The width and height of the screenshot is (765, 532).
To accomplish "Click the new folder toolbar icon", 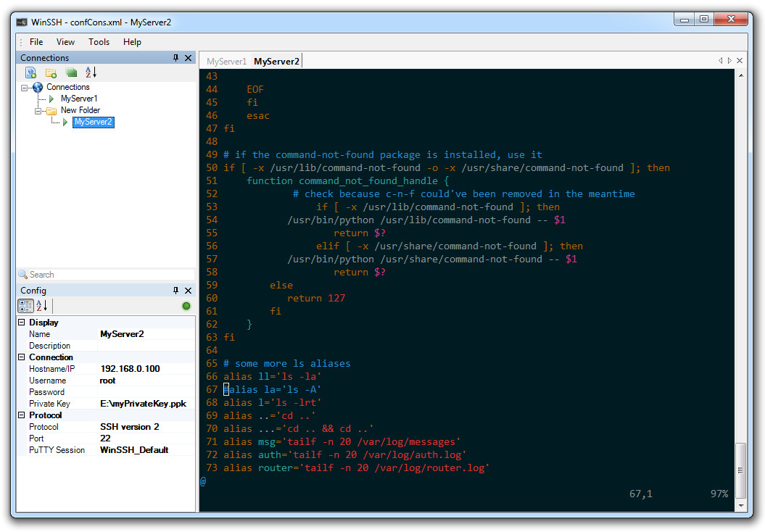I will pyautogui.click(x=51, y=72).
